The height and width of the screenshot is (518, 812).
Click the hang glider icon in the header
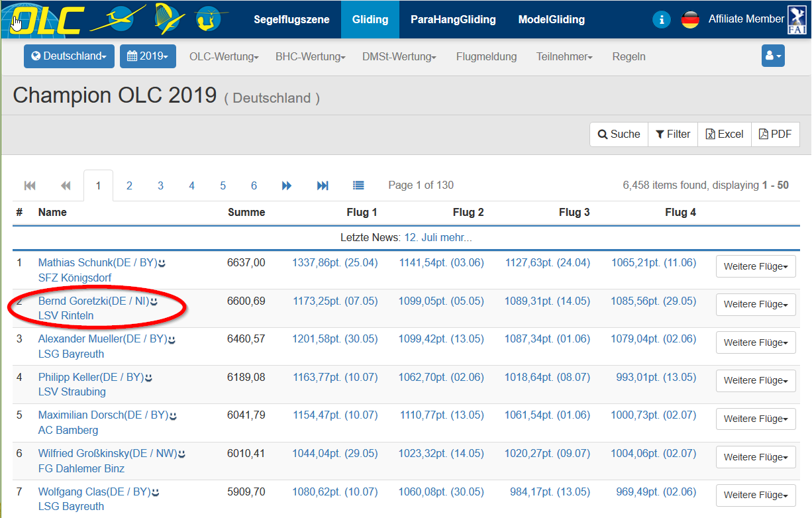169,19
